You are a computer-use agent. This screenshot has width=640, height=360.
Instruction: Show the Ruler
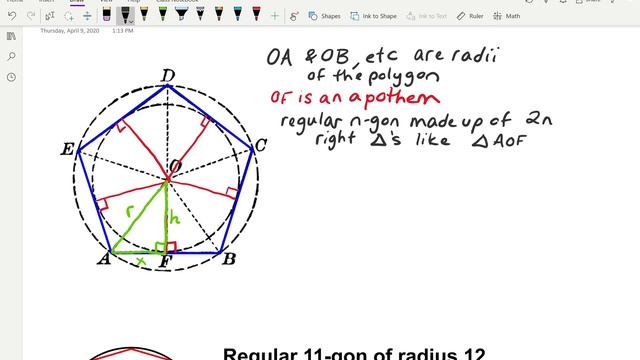click(470, 16)
